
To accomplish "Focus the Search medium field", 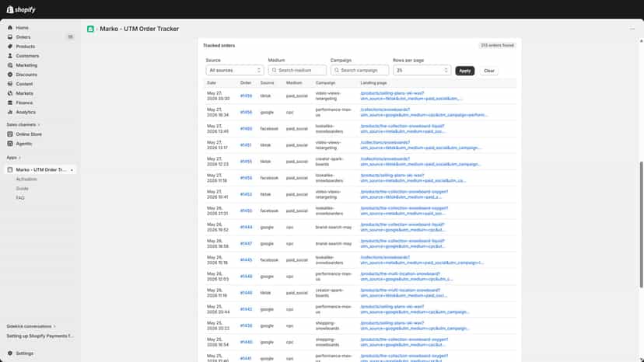I will tap(297, 70).
